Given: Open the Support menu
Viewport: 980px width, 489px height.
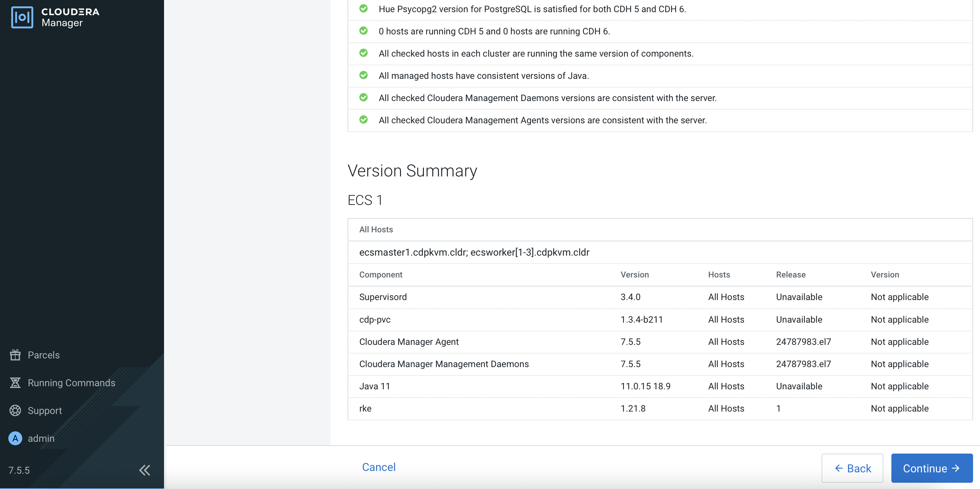Looking at the screenshot, I should pos(44,410).
